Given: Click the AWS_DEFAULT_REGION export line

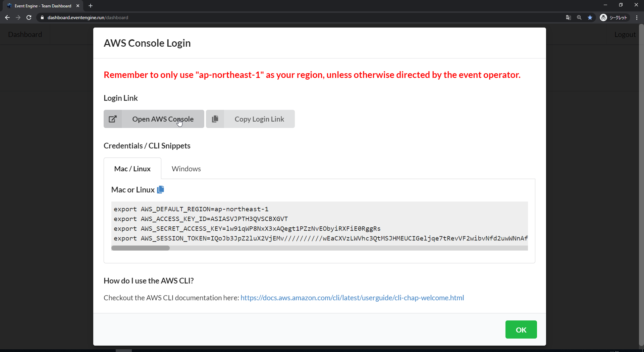Looking at the screenshot, I should (191, 209).
